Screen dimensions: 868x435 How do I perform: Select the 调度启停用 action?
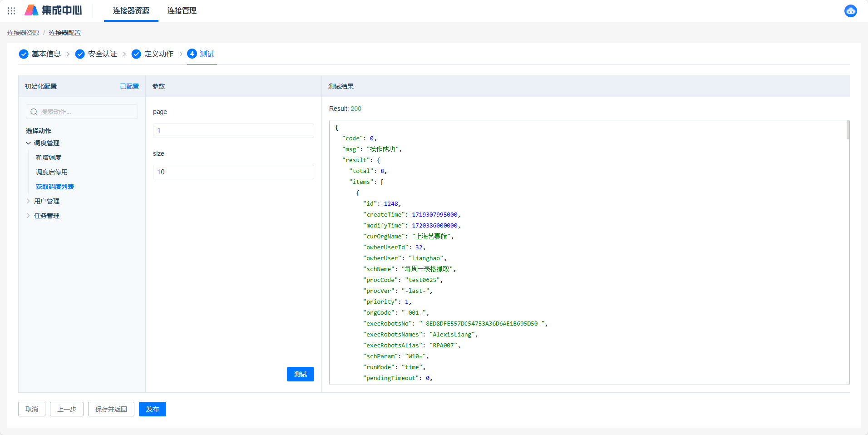(52, 172)
